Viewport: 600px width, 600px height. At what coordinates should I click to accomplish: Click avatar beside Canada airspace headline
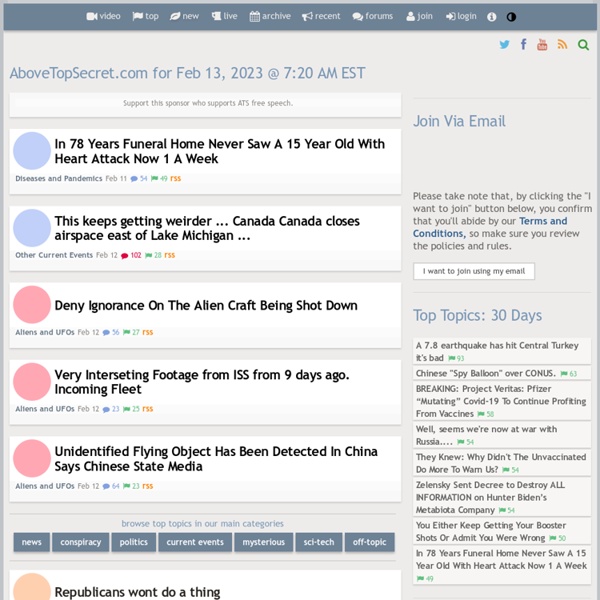click(32, 228)
